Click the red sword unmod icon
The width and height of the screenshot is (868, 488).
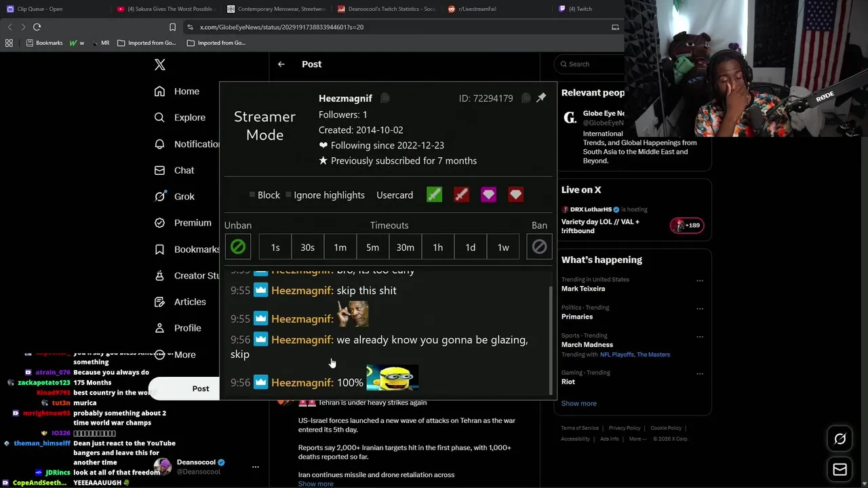(461, 195)
